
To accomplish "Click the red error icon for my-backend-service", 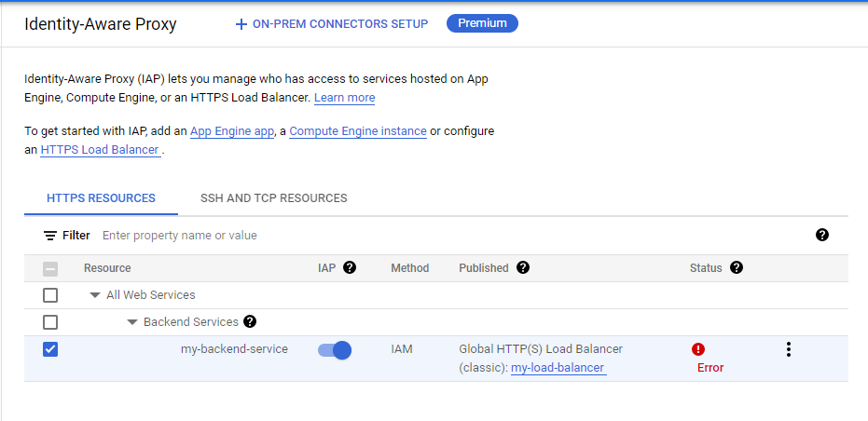I will click(x=698, y=349).
